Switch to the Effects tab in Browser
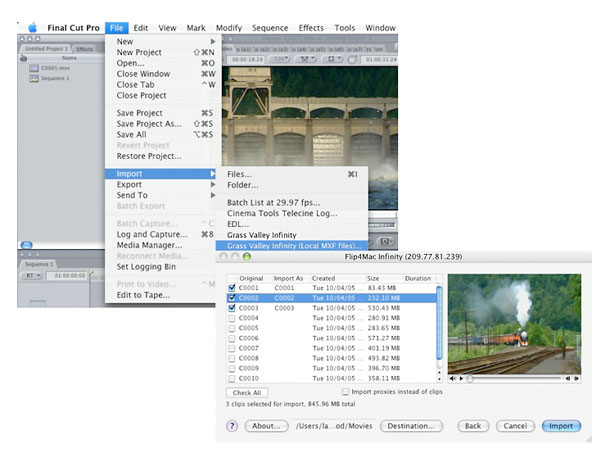 click(84, 49)
